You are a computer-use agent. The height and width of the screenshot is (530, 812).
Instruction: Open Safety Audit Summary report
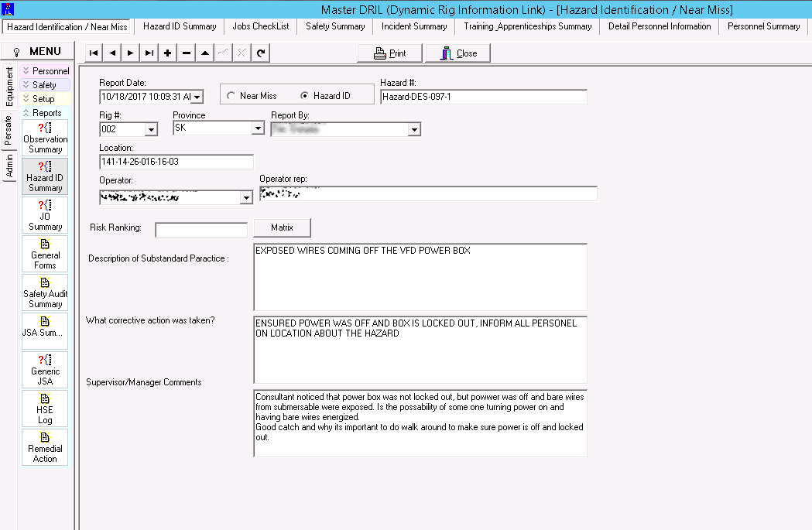pyautogui.click(x=45, y=292)
